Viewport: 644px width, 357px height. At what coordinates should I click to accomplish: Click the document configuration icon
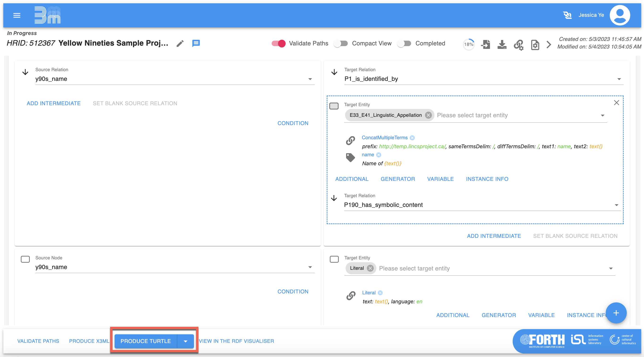tap(535, 45)
